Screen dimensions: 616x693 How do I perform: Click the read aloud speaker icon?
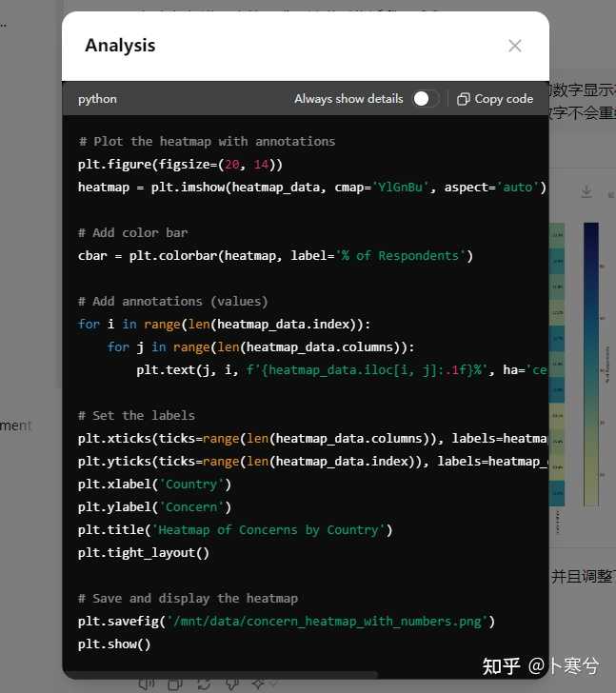click(x=147, y=683)
